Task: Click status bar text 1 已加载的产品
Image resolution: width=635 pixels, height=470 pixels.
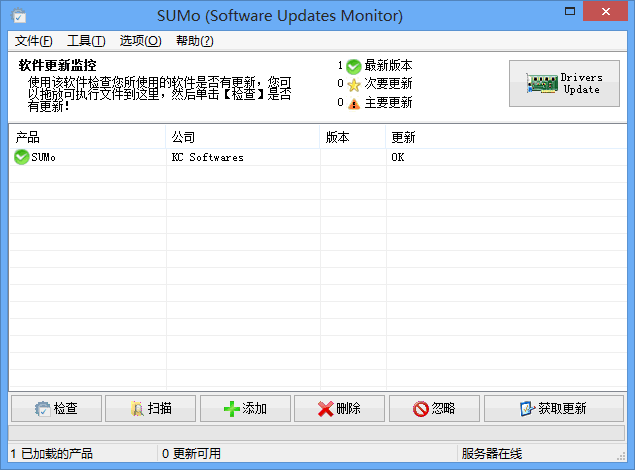Action: coord(51,453)
